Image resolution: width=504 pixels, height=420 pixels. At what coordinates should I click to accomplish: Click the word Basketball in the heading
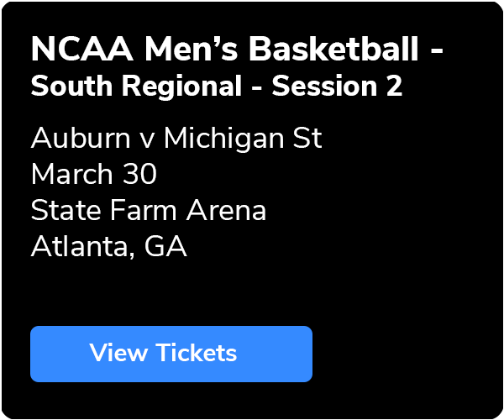tap(334, 50)
